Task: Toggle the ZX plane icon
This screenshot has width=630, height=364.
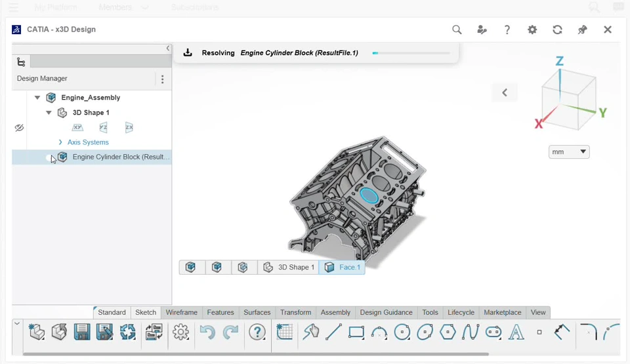Action: pyautogui.click(x=129, y=127)
